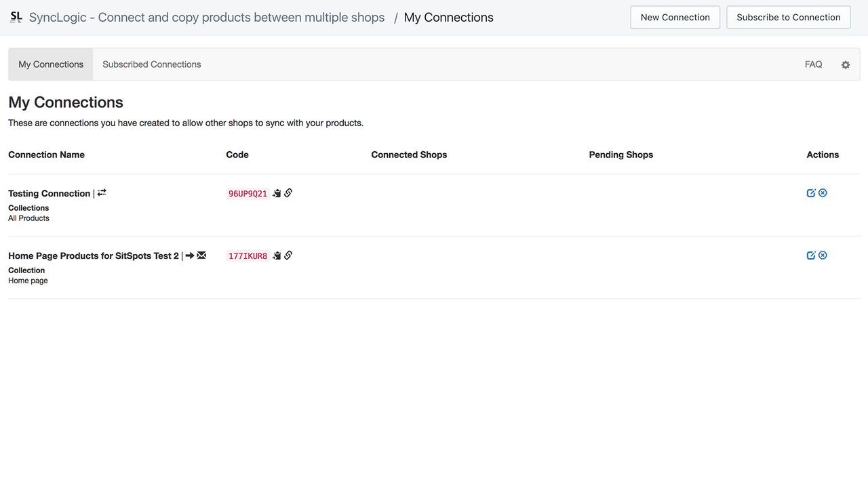Click the envelope icon beside SitSpots Test 2

(201, 255)
